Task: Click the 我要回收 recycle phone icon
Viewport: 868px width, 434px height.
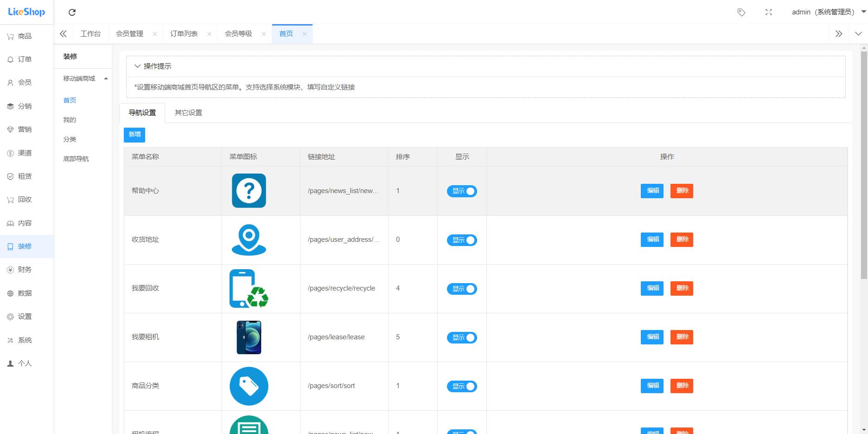Action: pyautogui.click(x=249, y=289)
